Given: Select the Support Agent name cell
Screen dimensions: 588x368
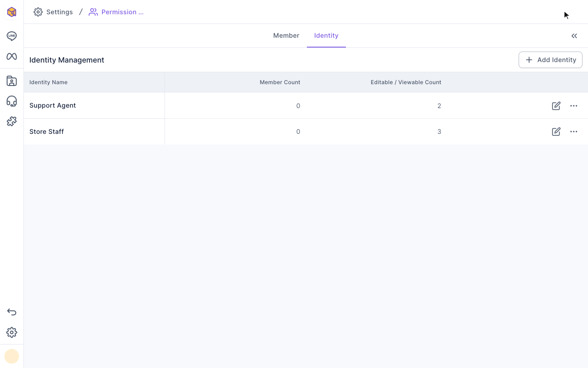Looking at the screenshot, I should click(x=94, y=105).
